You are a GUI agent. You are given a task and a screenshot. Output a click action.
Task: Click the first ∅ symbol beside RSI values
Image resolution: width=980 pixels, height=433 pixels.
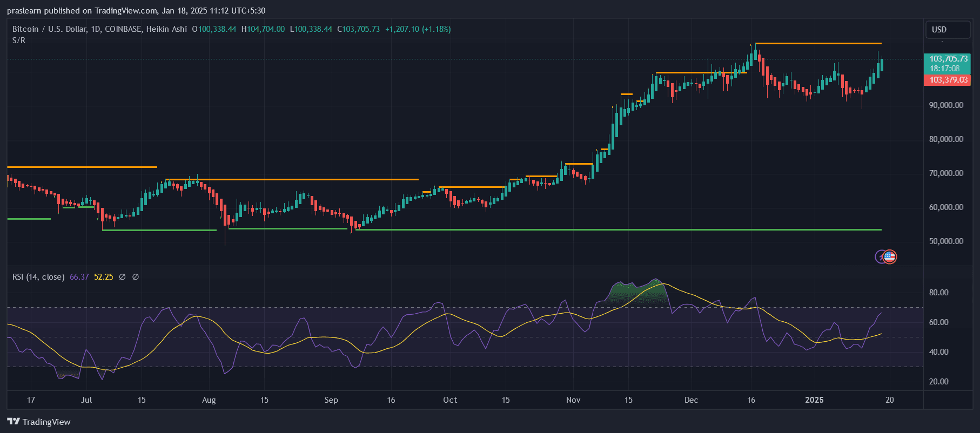pos(122,277)
